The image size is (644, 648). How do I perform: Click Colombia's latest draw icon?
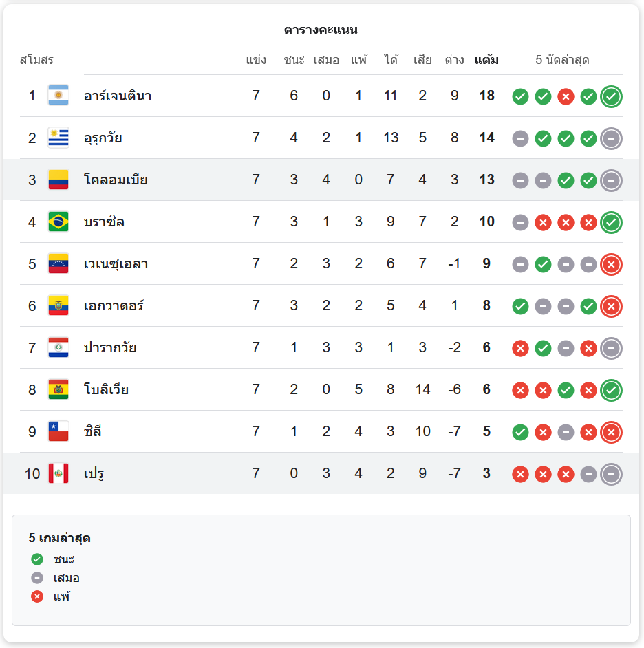pyautogui.click(x=612, y=180)
